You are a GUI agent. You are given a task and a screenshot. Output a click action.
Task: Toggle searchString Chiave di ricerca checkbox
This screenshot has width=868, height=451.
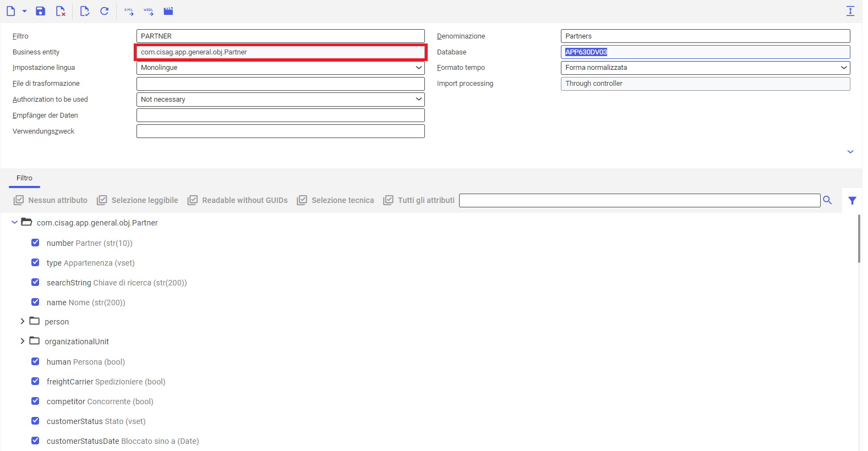(35, 282)
